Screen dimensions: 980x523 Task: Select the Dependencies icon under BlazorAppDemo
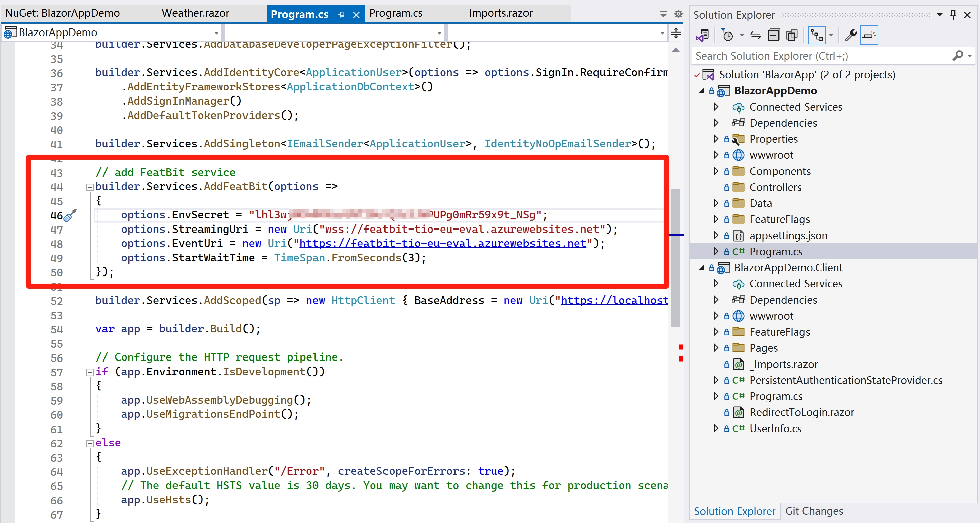click(x=739, y=123)
